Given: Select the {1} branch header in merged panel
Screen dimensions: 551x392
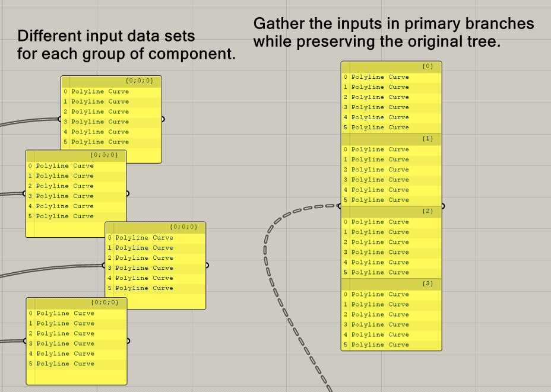Looking at the screenshot, I should click(391, 139).
